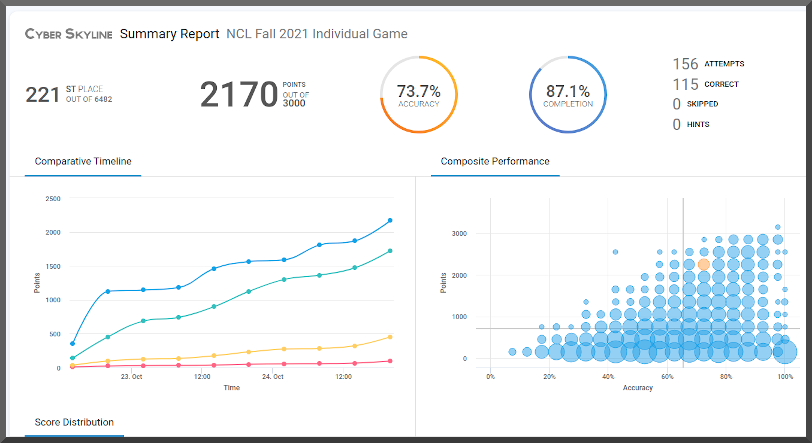
Task: Open the Composite Performance tab
Action: click(494, 161)
